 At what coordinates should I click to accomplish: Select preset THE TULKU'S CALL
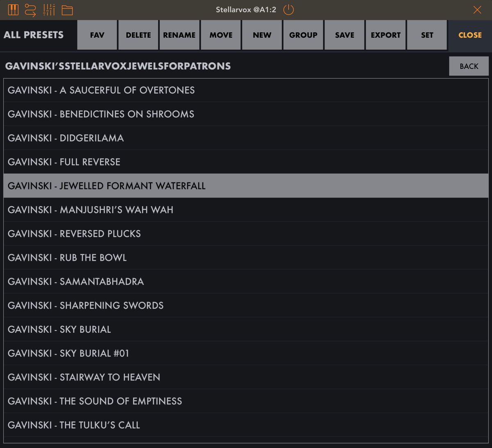pyautogui.click(x=246, y=425)
